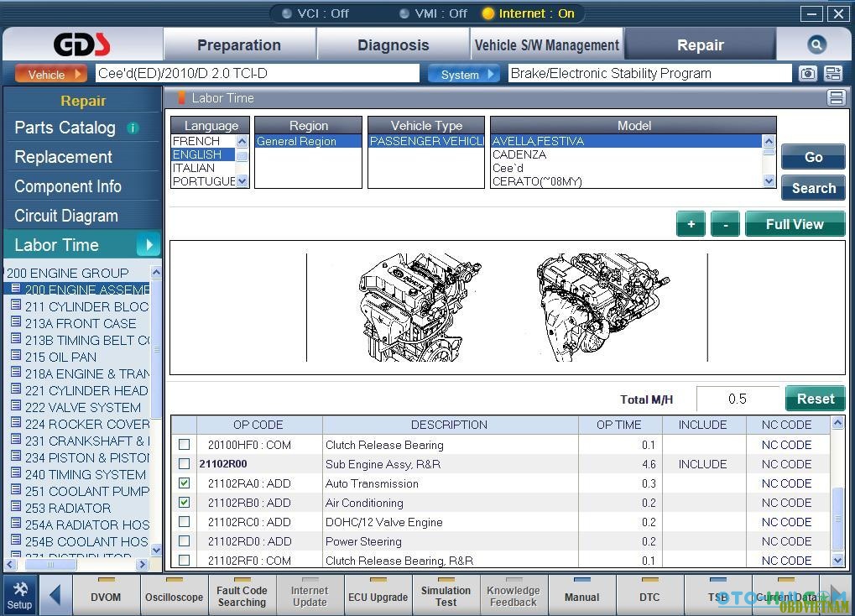Click the operations table scrollbar thumb
The height and width of the screenshot is (616, 855).
(x=837, y=519)
